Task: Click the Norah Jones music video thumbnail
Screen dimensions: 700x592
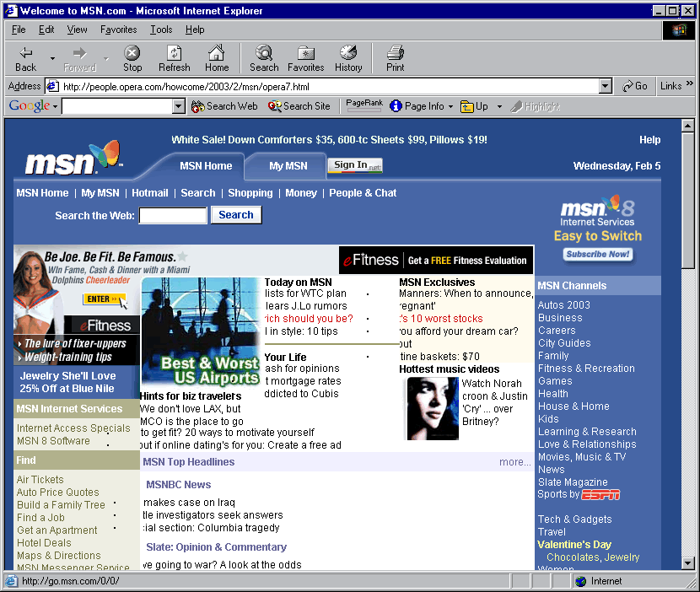Action: click(x=432, y=408)
